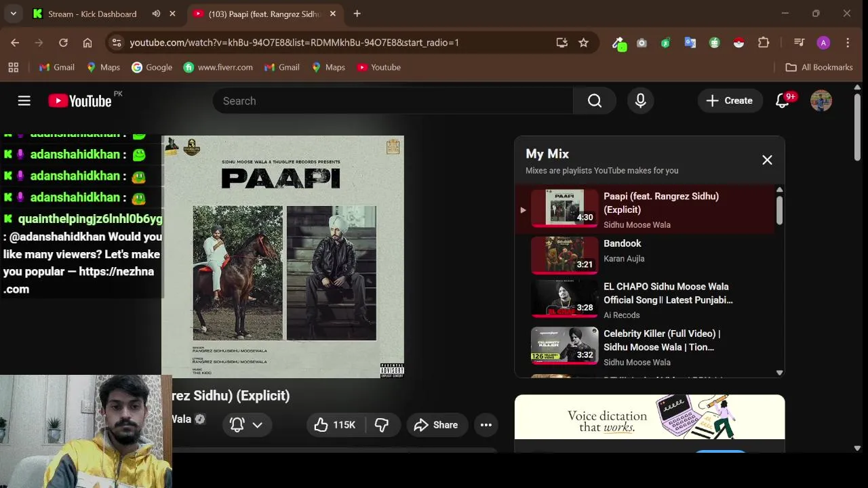Click the search magnifier button
The width and height of the screenshot is (868, 488).
(595, 101)
